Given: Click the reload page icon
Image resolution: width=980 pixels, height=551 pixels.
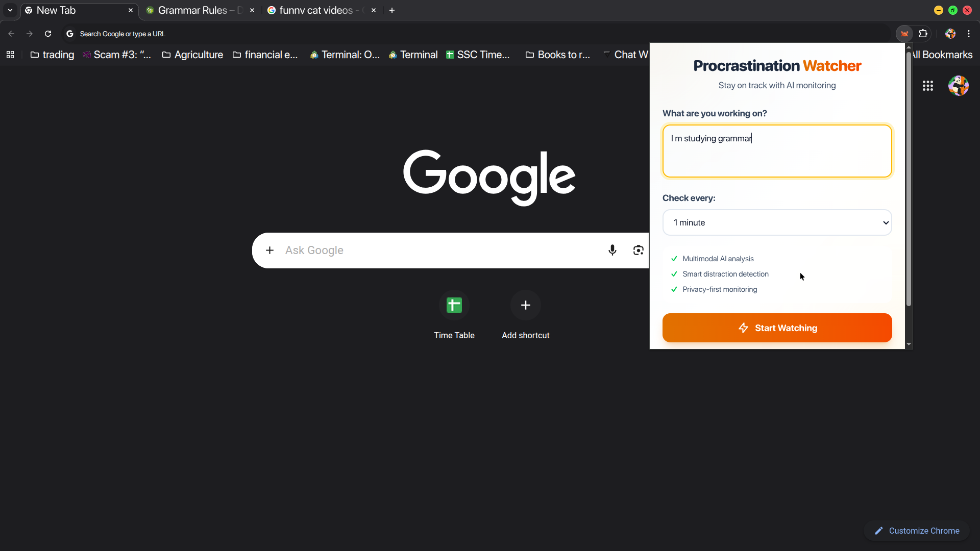Looking at the screenshot, I should pyautogui.click(x=48, y=34).
